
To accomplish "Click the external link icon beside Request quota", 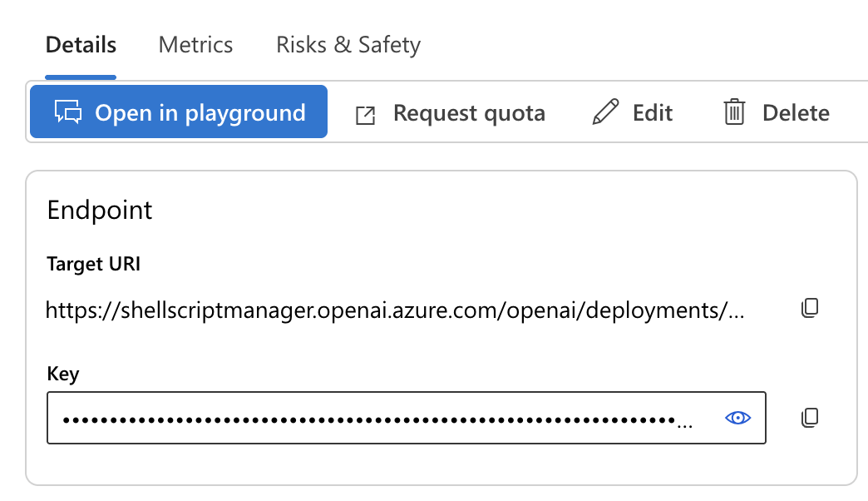I will (x=365, y=114).
